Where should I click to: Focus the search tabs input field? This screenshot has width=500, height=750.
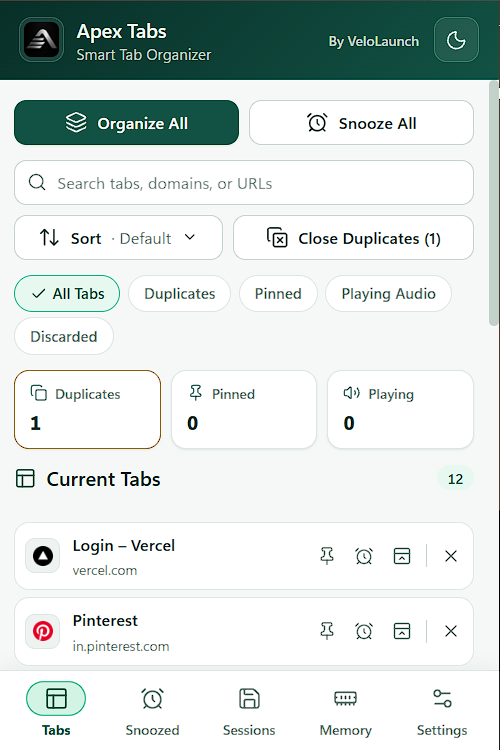[x=244, y=183]
